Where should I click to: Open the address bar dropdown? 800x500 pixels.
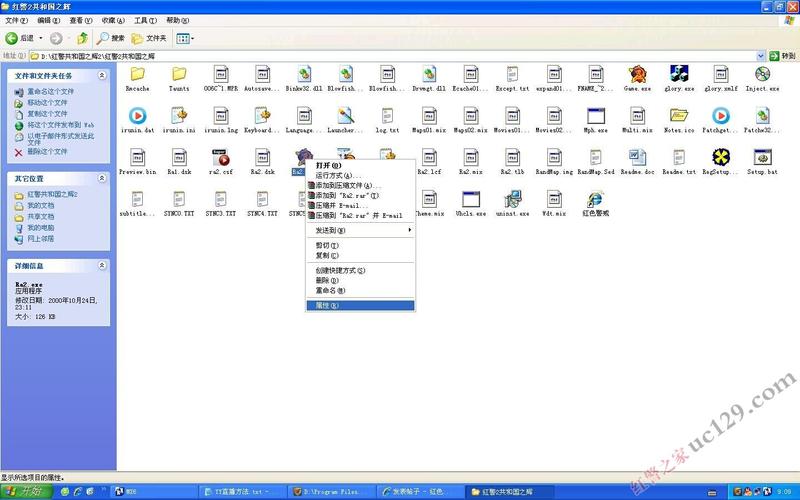pyautogui.click(x=759, y=56)
